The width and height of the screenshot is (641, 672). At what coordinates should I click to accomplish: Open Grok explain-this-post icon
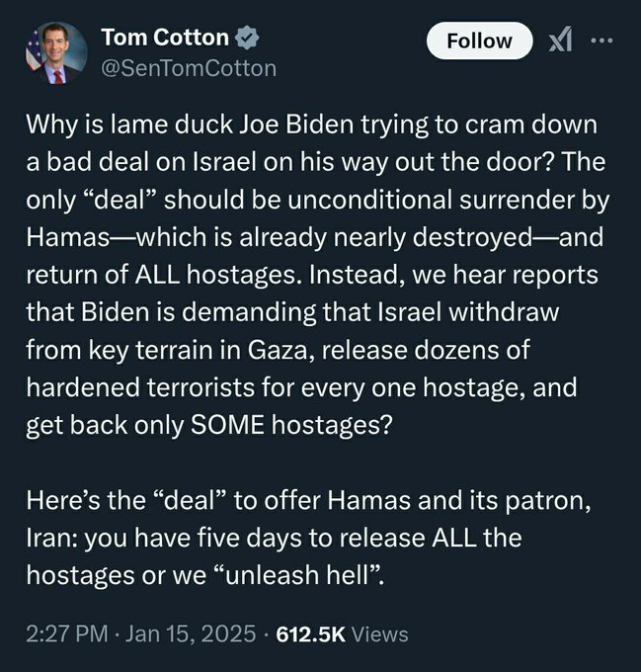pyautogui.click(x=560, y=41)
